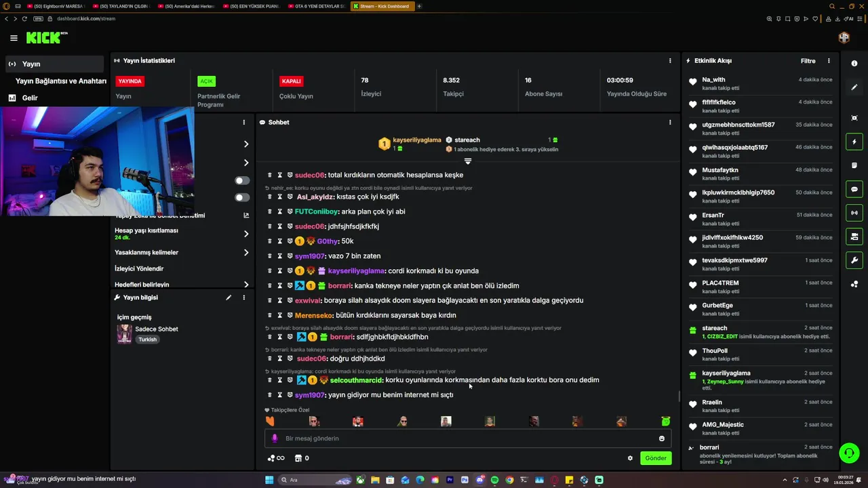Click the Sadece Sohbet category thumbnail
This screenshot has height=488, width=868.
point(124,334)
